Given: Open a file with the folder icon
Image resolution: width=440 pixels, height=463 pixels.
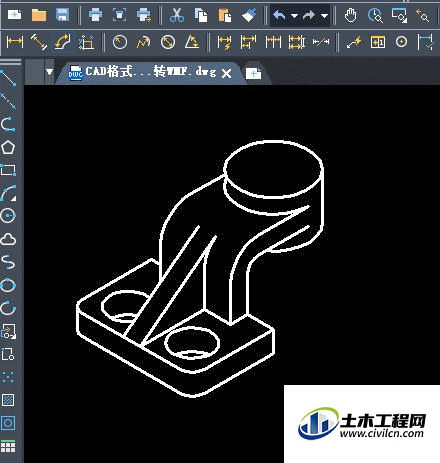Looking at the screenshot, I should click(x=39, y=15).
